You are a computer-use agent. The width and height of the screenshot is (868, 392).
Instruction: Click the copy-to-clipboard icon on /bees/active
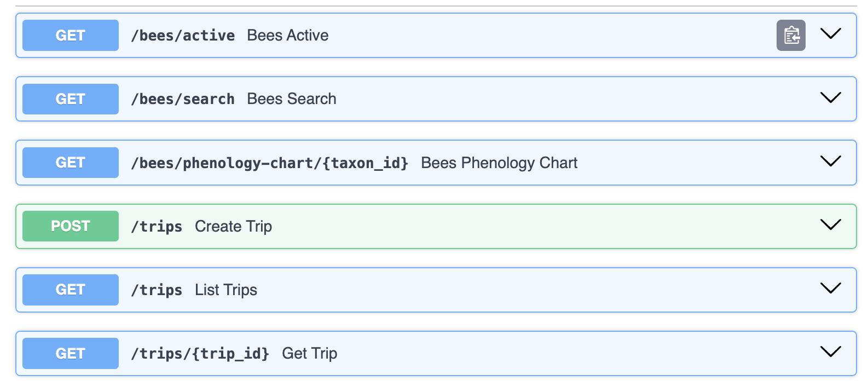[x=790, y=36]
